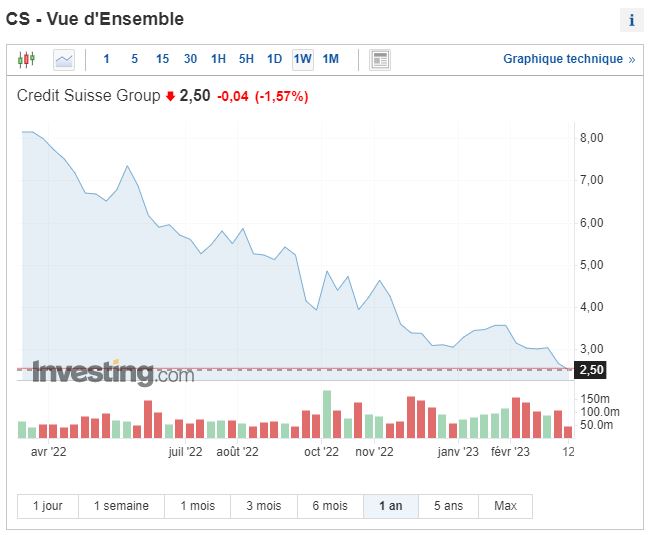Switch to candlestick chart type icon
650x535 pixels.
(26, 60)
